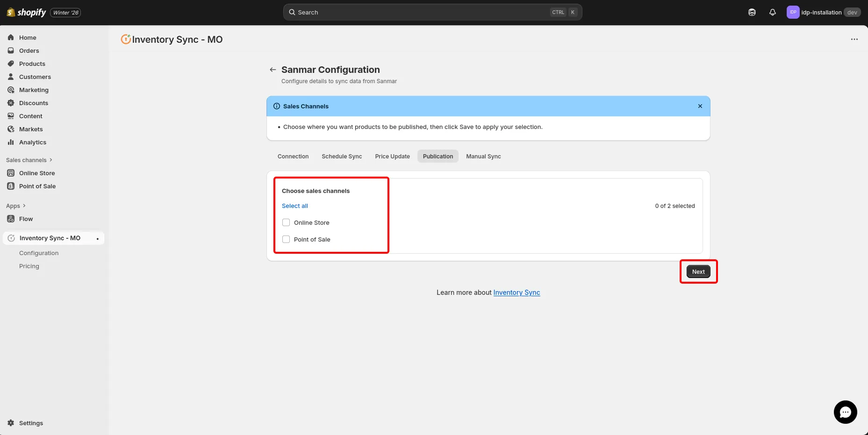Switch to the Schedule Sync tab

click(x=342, y=156)
